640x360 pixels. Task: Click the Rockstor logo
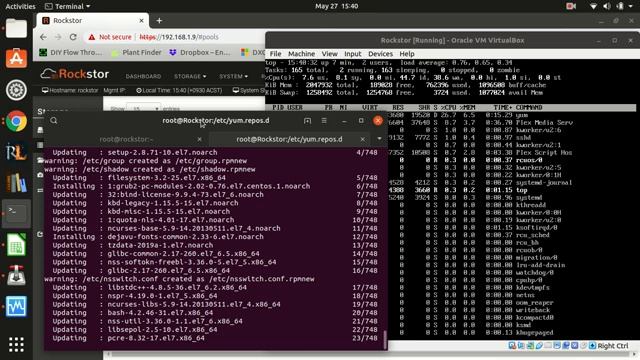tap(75, 74)
